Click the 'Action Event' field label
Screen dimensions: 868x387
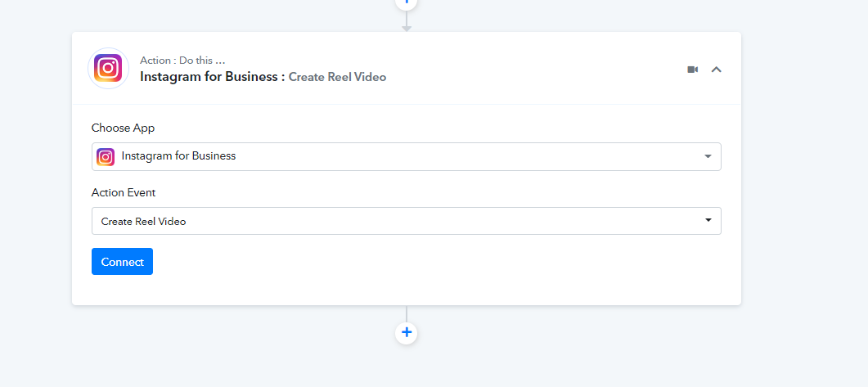click(124, 192)
